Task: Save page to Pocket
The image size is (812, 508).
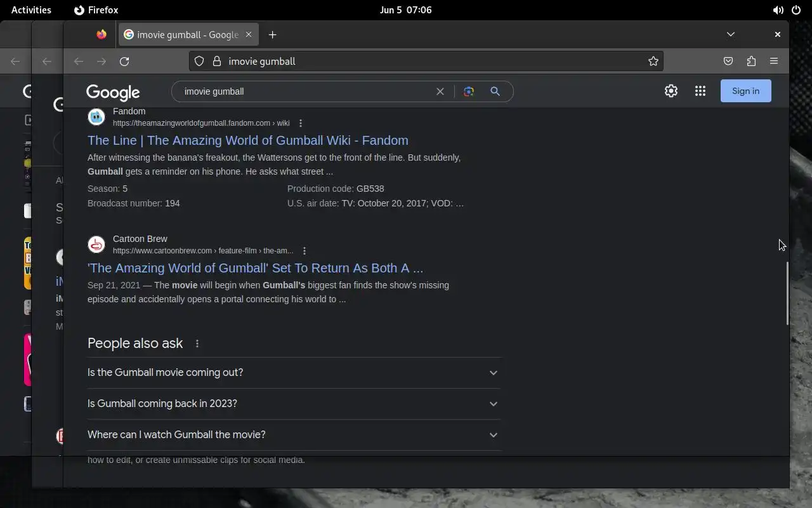Action: (728, 61)
